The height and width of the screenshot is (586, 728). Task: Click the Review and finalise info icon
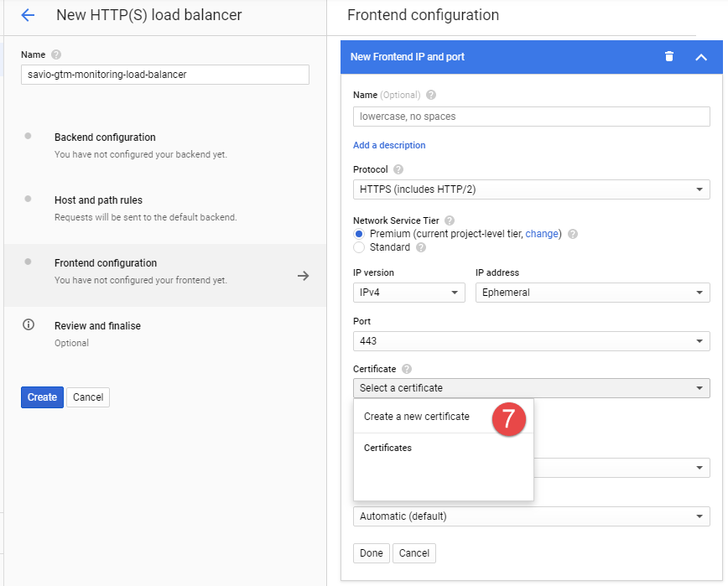[x=29, y=325]
